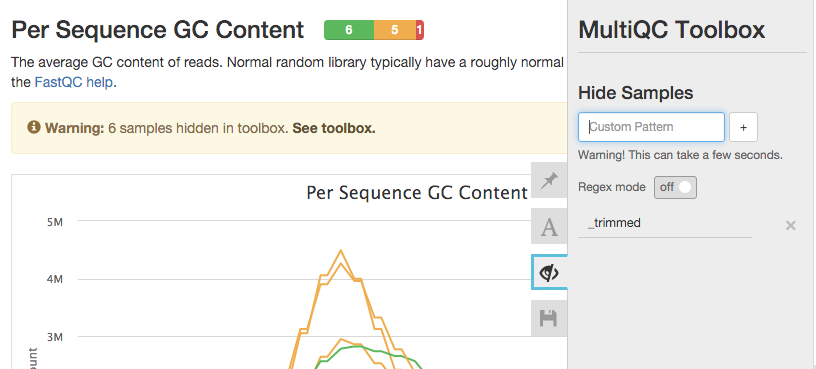Open the FastQC help link
This screenshot has width=816, height=369.
[73, 83]
